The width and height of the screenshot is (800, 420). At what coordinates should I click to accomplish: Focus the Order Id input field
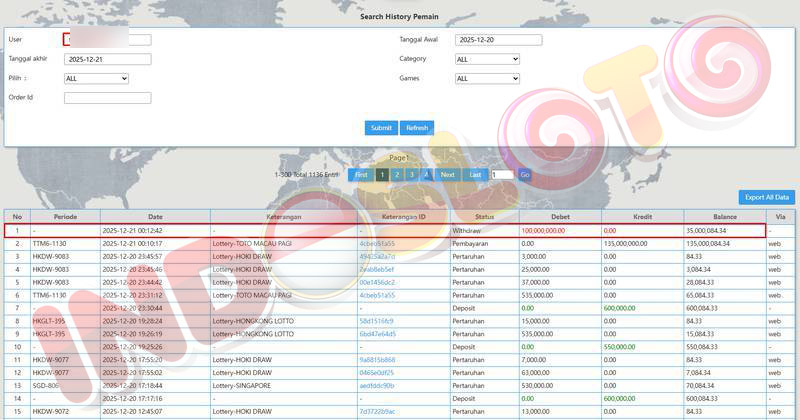click(x=107, y=98)
